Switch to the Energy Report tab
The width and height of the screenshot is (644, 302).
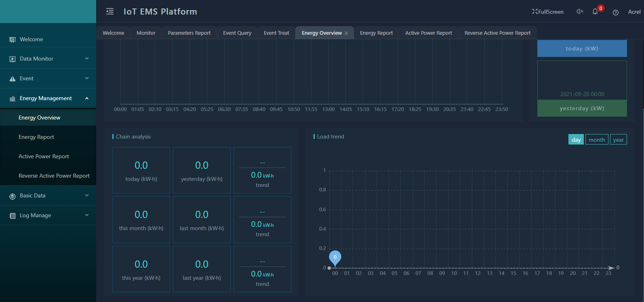coord(377,33)
